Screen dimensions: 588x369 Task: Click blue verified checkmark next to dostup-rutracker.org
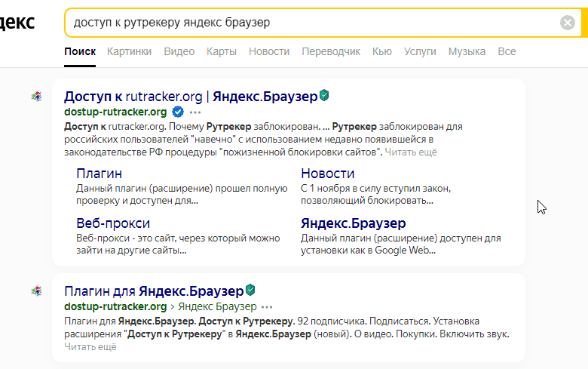179,112
